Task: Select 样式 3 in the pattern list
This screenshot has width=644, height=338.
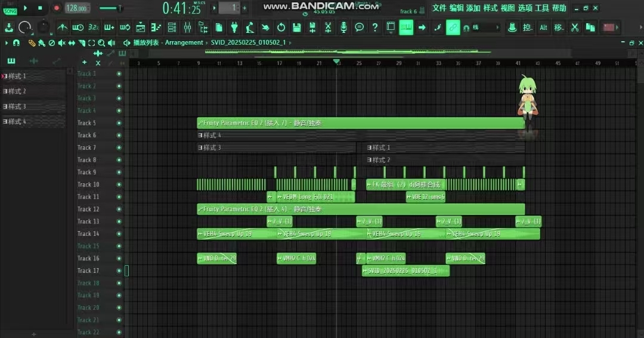Action: 16,107
